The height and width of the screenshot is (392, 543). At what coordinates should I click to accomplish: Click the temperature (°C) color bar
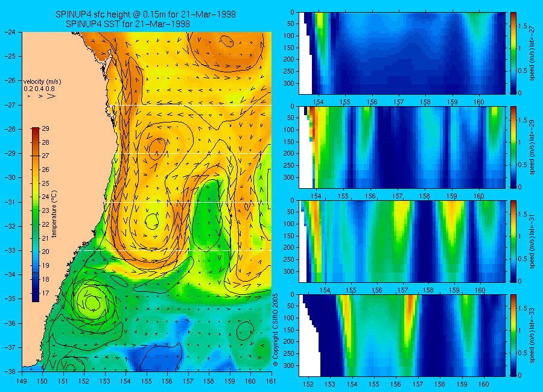point(36,215)
